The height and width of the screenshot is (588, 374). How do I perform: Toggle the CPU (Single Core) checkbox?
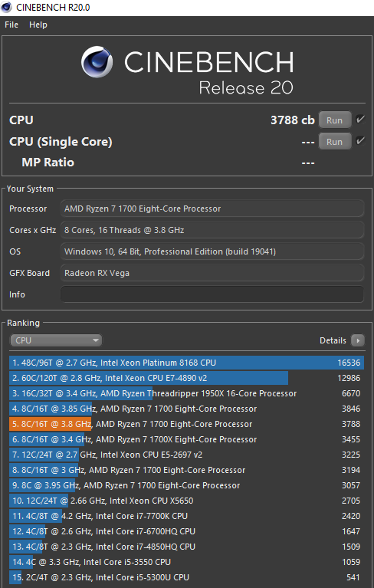tap(360, 141)
